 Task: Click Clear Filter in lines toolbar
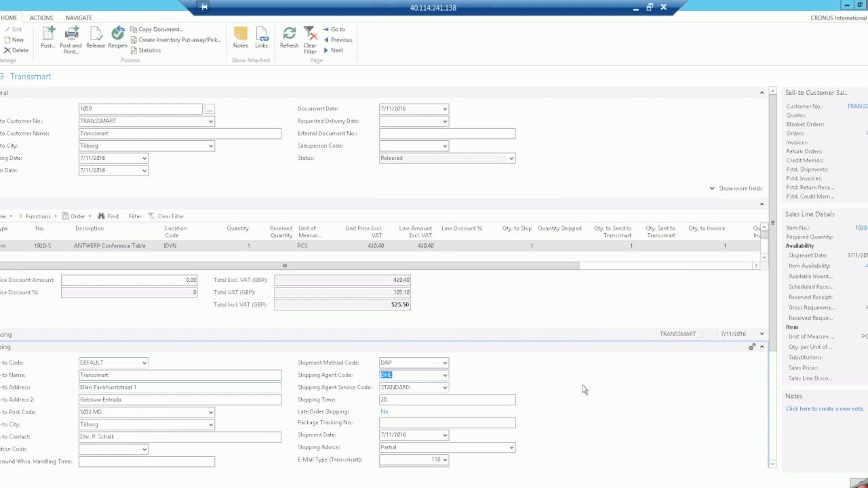(x=166, y=216)
